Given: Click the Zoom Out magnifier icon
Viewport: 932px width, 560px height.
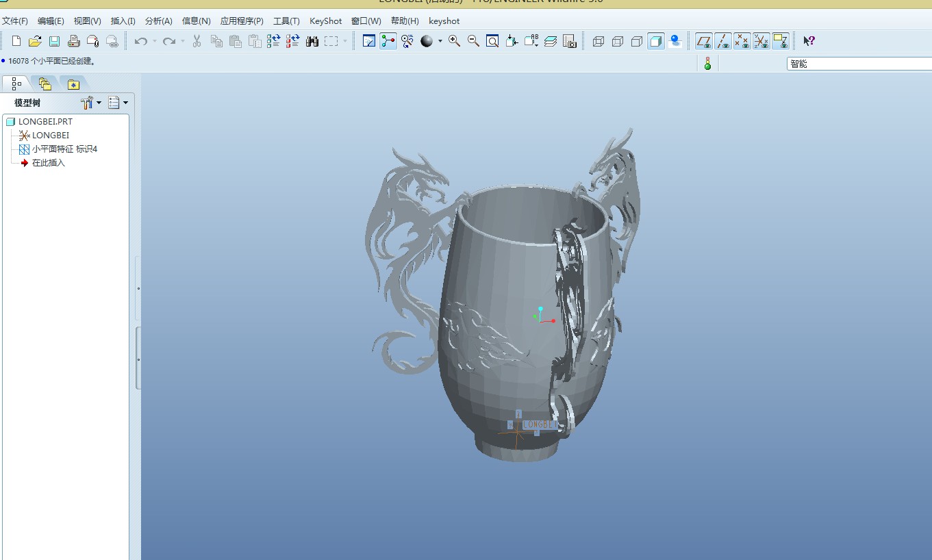Looking at the screenshot, I should pyautogui.click(x=473, y=41).
